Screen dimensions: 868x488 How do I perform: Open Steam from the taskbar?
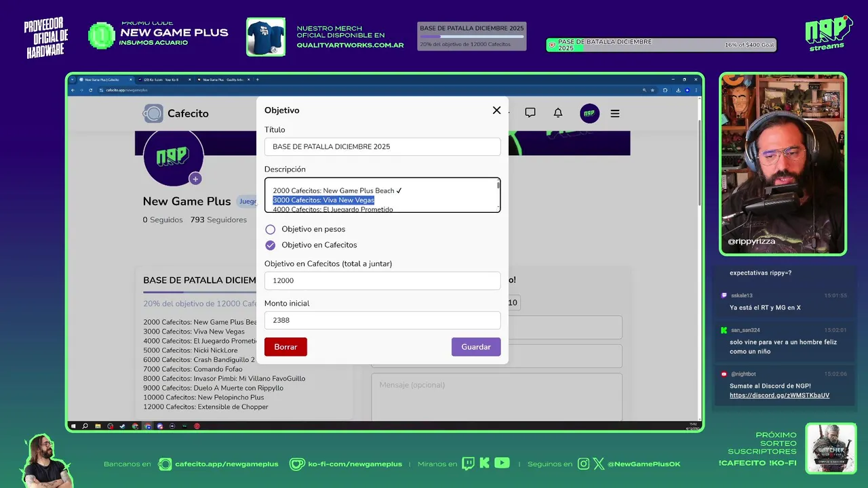tap(122, 426)
